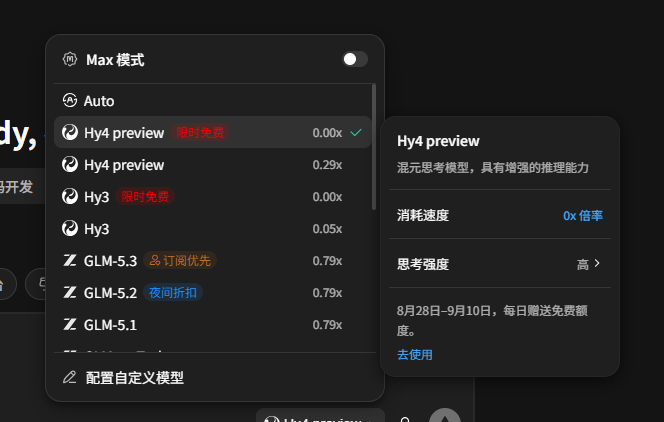Screen dimensions: 664x422
Task: Open 配置自定义模型
Action: [x=215, y=377]
